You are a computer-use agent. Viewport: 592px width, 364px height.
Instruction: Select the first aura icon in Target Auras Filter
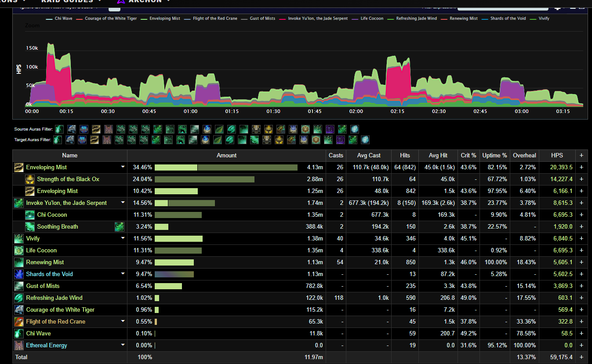(58, 140)
